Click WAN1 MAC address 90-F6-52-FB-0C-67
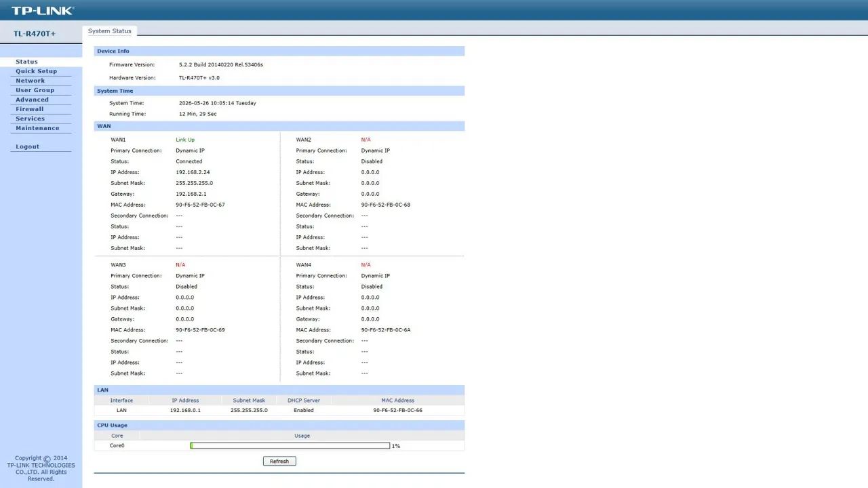Image resolution: width=868 pixels, height=488 pixels. pyautogui.click(x=200, y=205)
